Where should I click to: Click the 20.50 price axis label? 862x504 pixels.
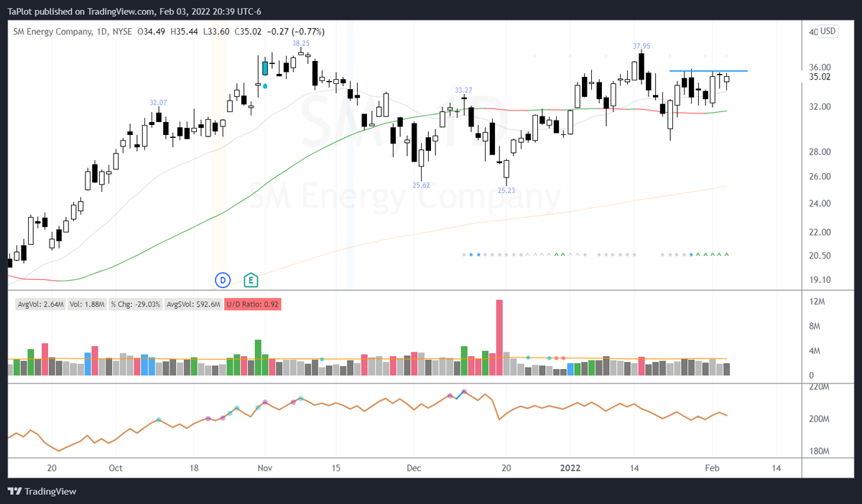point(820,256)
